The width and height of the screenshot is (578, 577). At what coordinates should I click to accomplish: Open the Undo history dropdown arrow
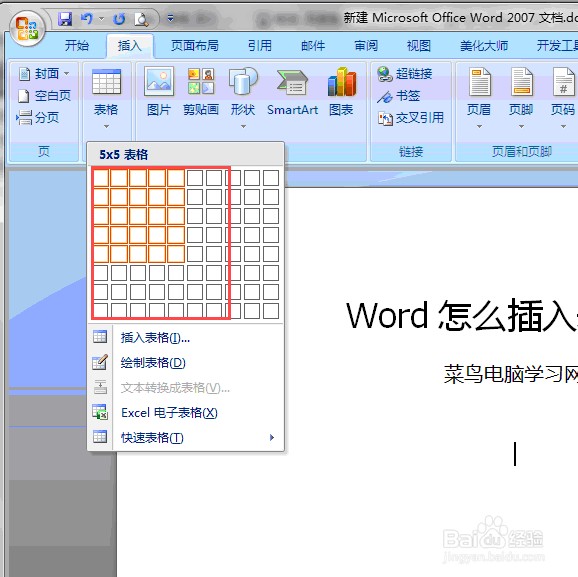coord(101,18)
